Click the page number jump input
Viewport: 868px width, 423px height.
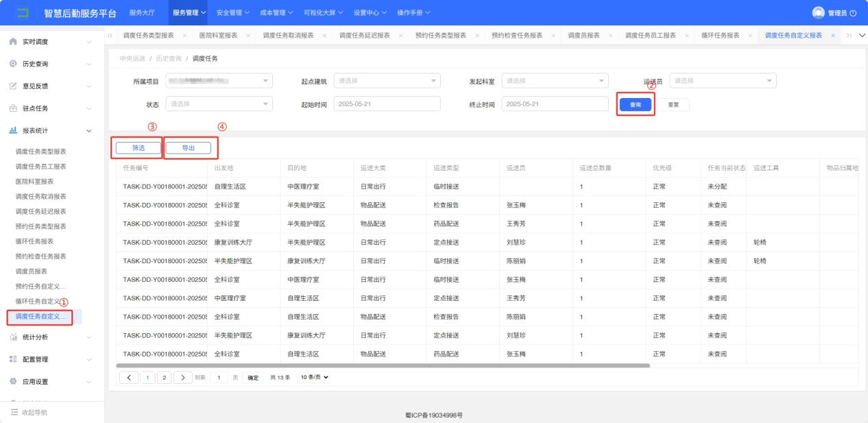click(219, 376)
